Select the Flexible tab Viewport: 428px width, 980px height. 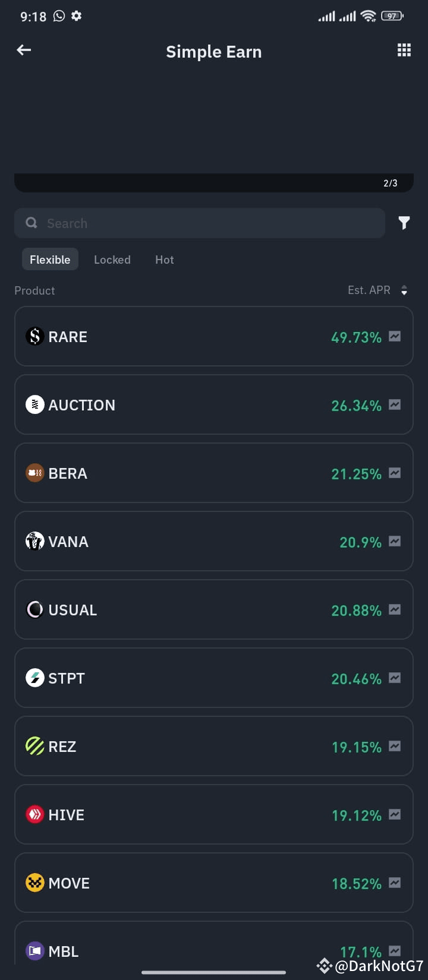(50, 260)
